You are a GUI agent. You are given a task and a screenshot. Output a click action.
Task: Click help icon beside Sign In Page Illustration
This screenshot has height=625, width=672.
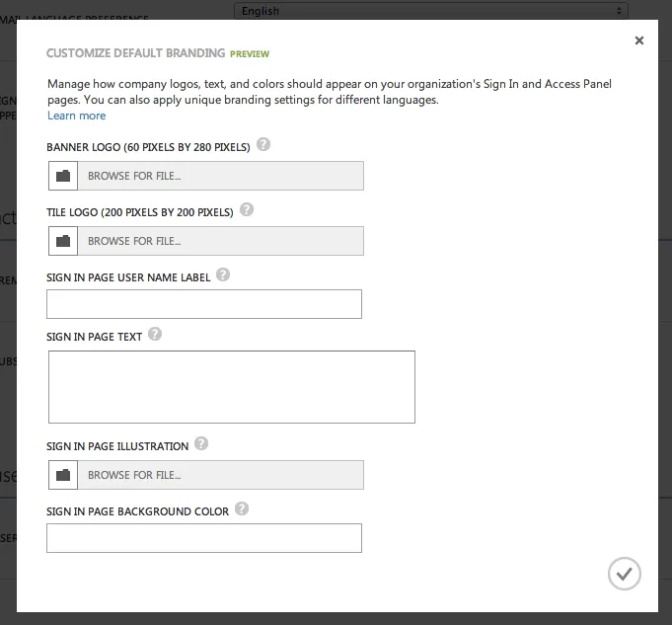click(201, 443)
